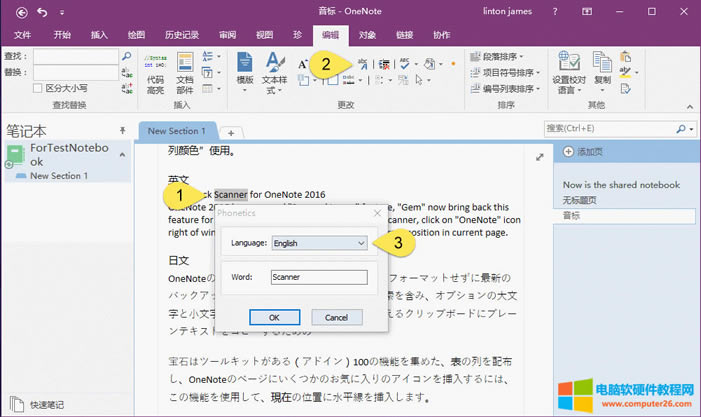Click the back arrow in title bar
This screenshot has width=701, height=417.
[x=16, y=12]
